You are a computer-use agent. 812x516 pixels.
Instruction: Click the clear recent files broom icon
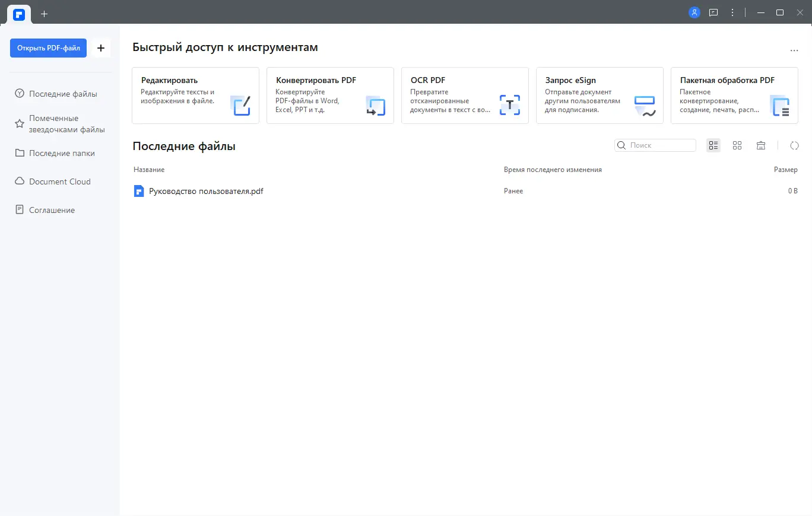click(x=760, y=145)
